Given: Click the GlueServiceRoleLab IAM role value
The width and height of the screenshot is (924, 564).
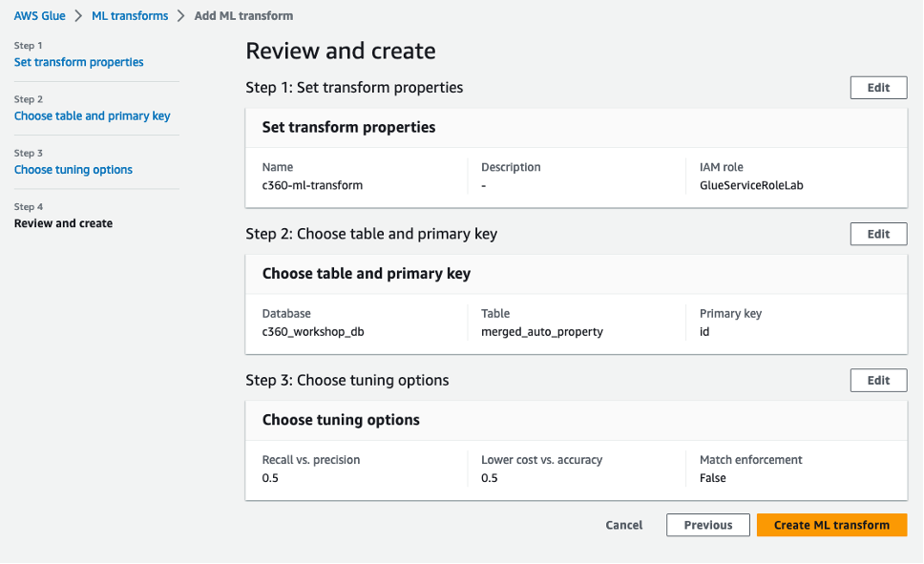Looking at the screenshot, I should coord(751,185).
